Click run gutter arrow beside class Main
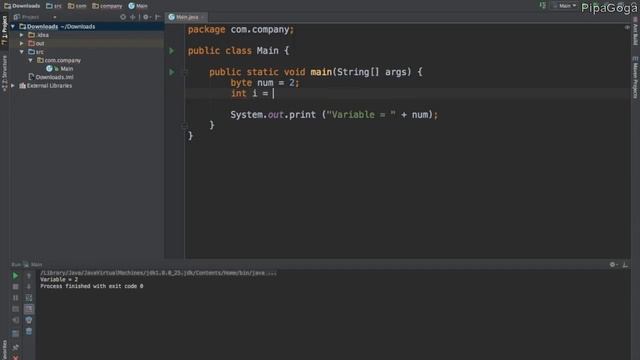 [x=172, y=51]
